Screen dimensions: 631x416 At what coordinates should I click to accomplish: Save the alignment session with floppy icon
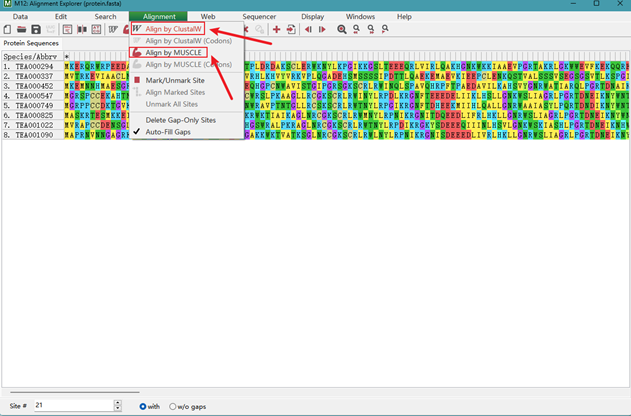(36, 29)
